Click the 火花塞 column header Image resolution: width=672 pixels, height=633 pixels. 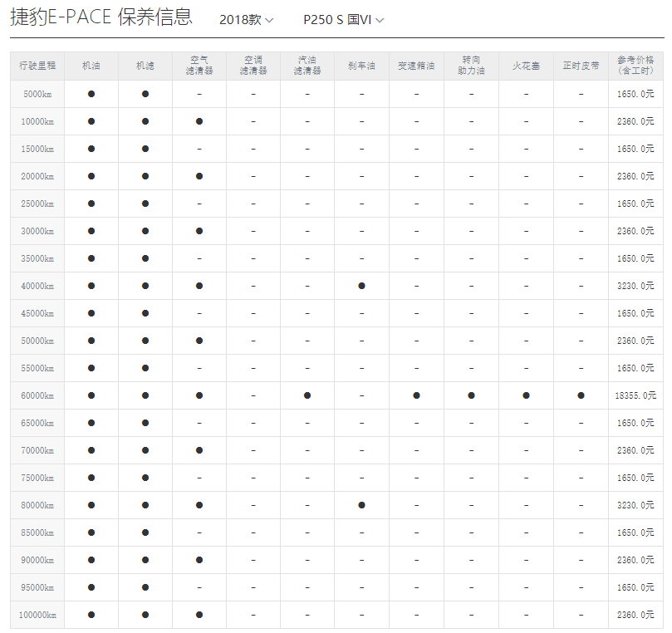coord(527,66)
